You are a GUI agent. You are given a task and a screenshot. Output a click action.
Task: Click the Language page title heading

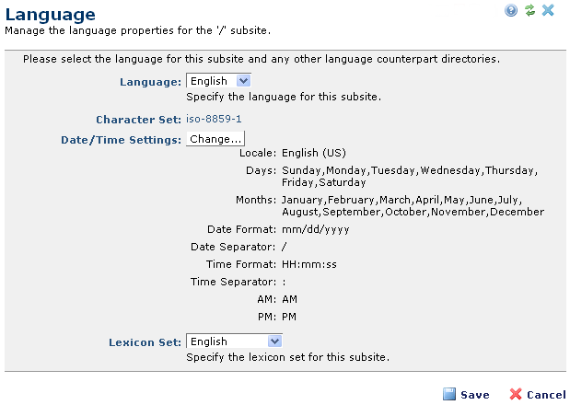50,15
